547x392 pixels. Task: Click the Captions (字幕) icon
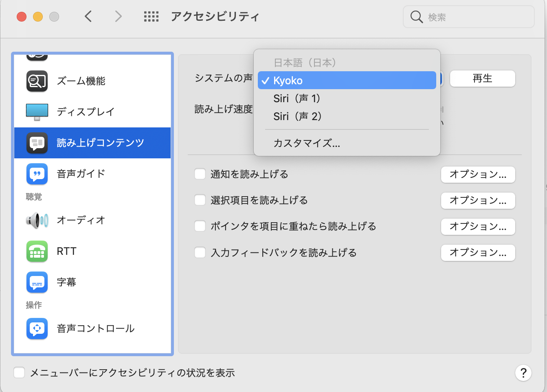coord(37,282)
